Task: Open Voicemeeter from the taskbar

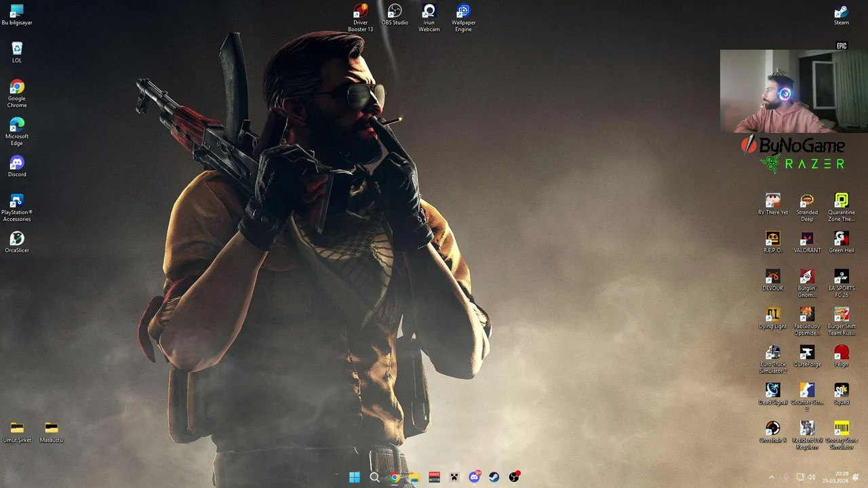Action: coord(435,477)
